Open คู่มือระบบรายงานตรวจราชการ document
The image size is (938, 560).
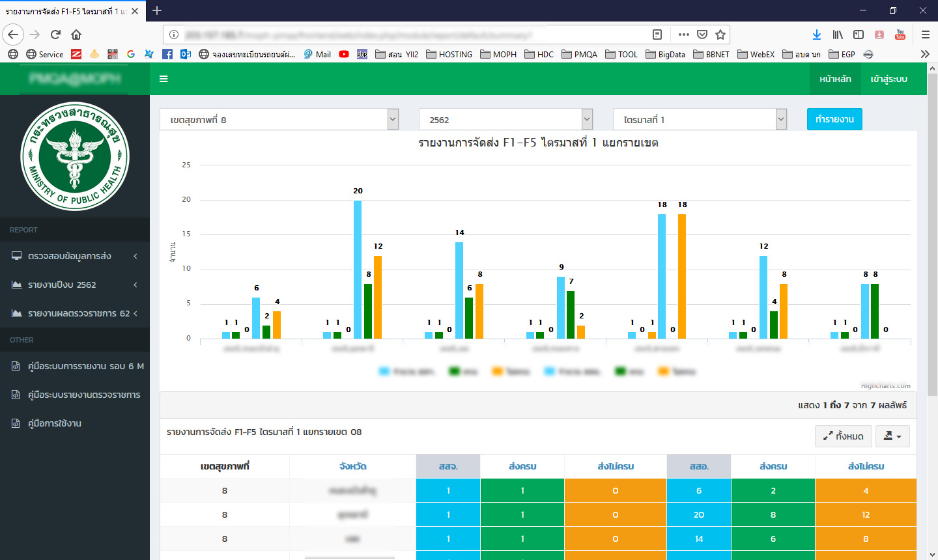75,395
